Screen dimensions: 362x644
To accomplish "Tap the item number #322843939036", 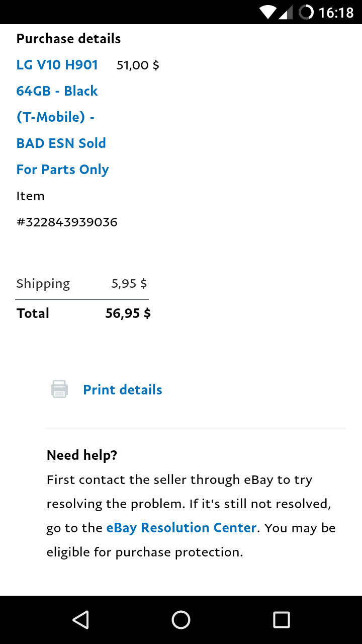I will point(67,222).
